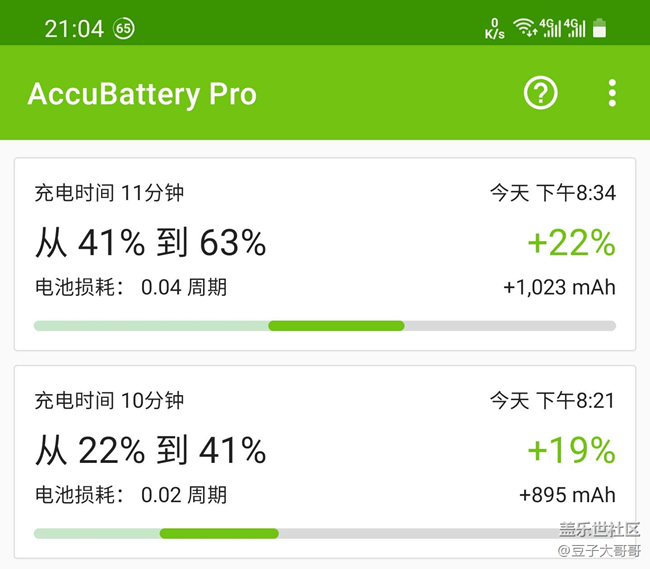Open the three-dot overflow menu
This screenshot has height=569, width=650.
(x=612, y=93)
